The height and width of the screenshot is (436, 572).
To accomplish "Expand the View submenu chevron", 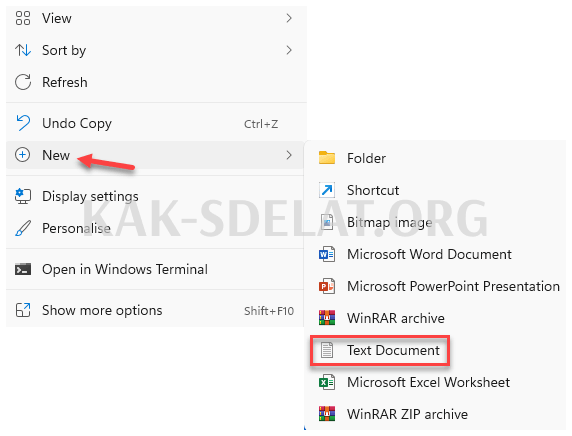I will point(289,18).
